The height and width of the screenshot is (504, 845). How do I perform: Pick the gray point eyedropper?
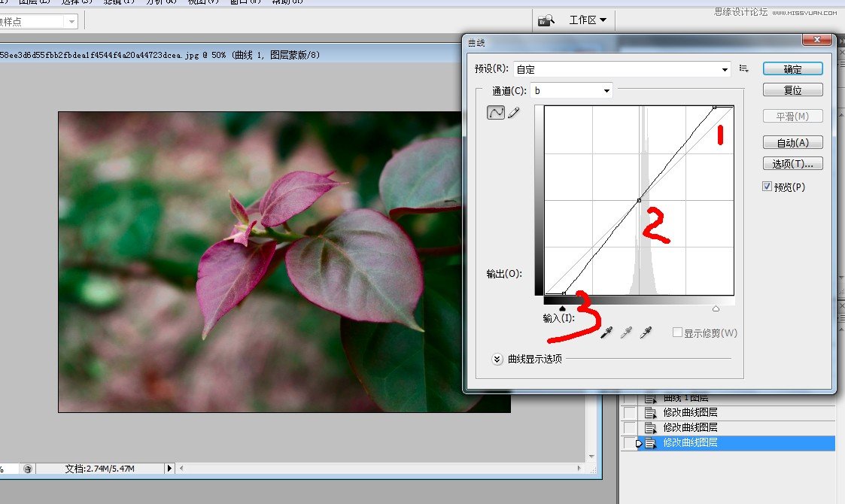[626, 332]
